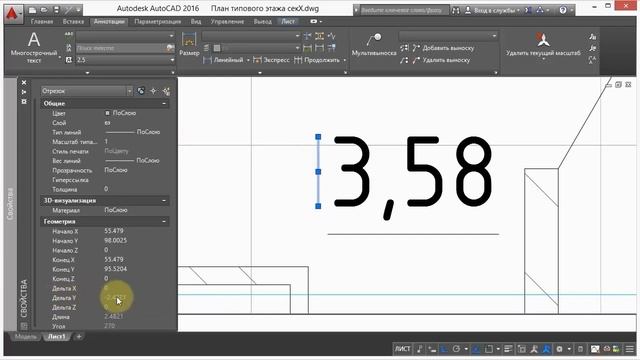This screenshot has height=360, width=640.
Task: Toggle ortho mode in status bar
Action: pos(444,349)
